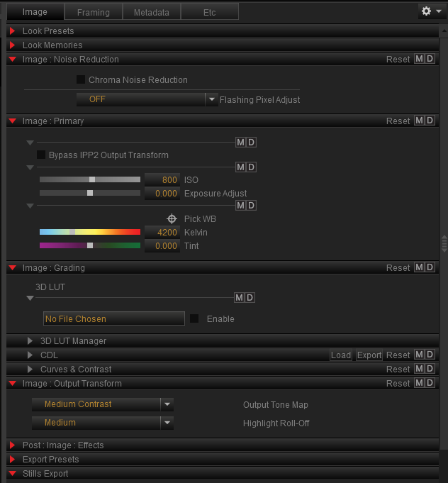Enable Chroma Noise Reduction checkbox
The width and height of the screenshot is (448, 483).
(81, 79)
